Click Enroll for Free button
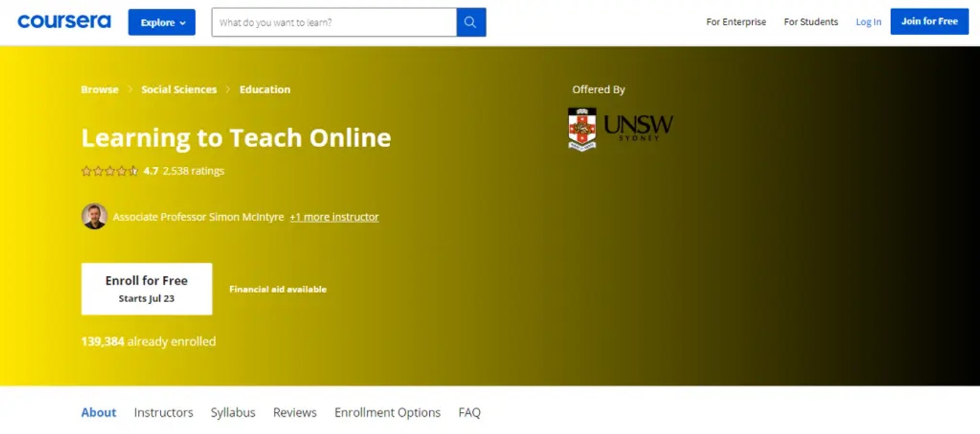980x434 pixels. [147, 289]
